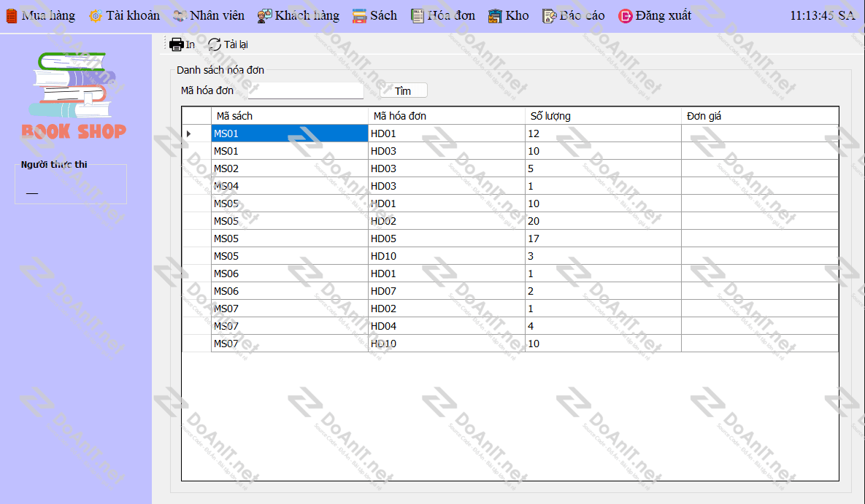Click the In toolbar label
Image resolution: width=865 pixels, height=504 pixels.
[x=191, y=44]
